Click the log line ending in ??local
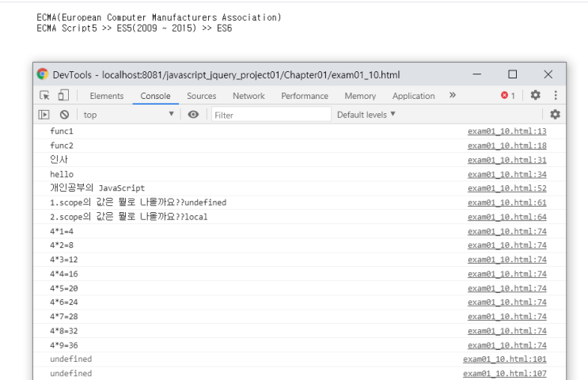Image resolution: width=588 pixels, height=380 pixels. coord(129,217)
